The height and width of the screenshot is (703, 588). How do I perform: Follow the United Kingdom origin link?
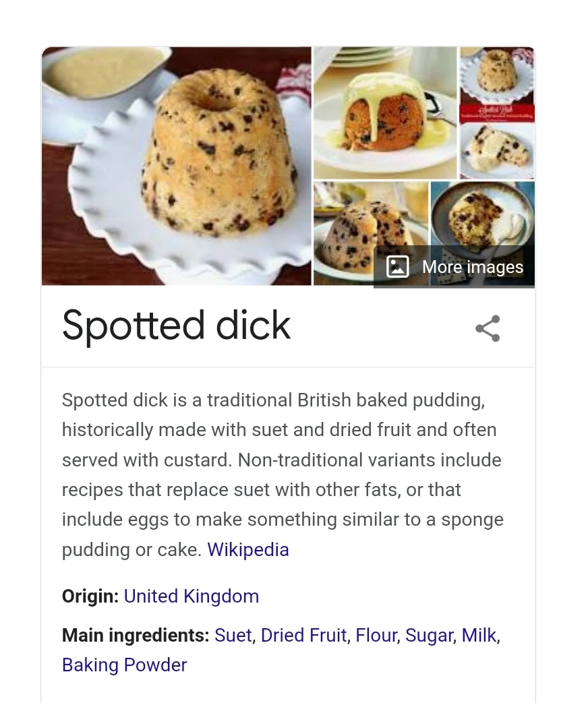pos(191,596)
